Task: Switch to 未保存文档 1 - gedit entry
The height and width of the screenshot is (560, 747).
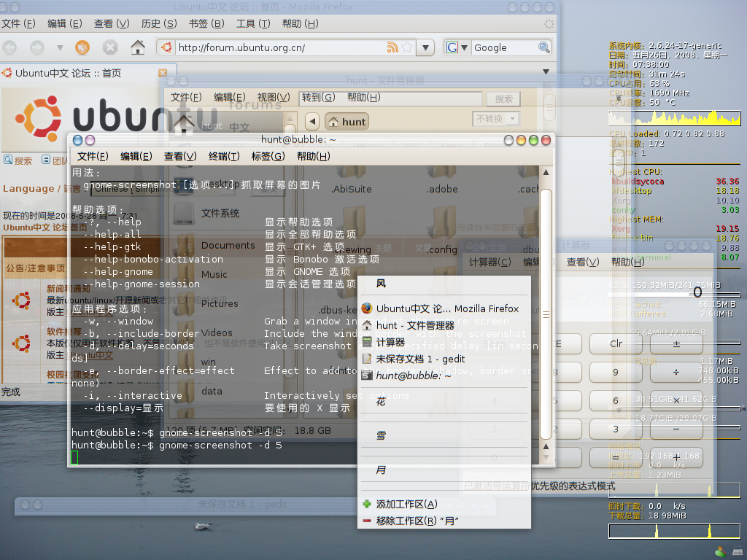Action: click(444, 359)
